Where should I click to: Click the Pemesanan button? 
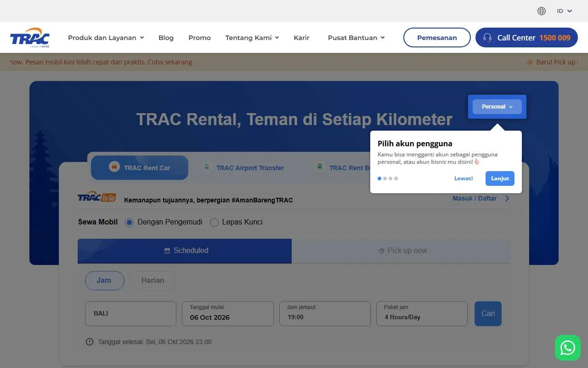437,38
